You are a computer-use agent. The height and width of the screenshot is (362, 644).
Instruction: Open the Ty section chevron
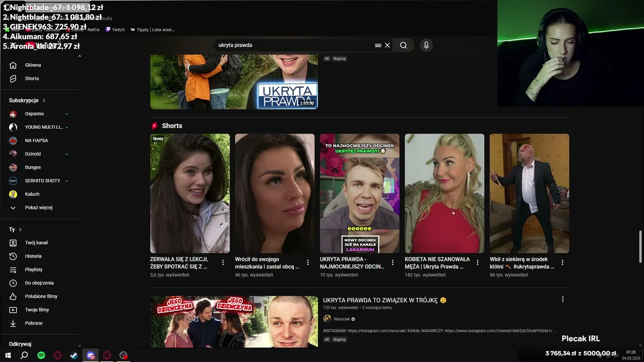tap(20, 230)
